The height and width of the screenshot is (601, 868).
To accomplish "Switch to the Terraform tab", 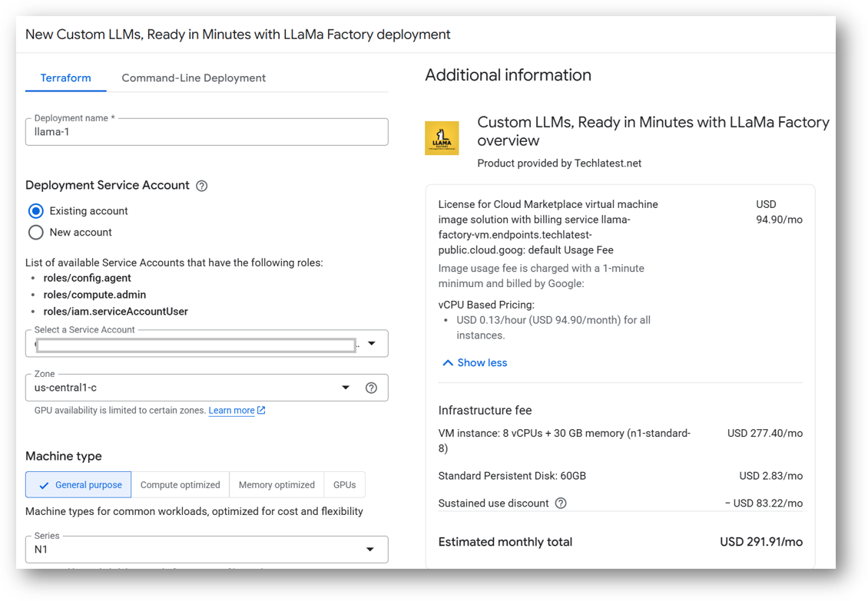I will tap(66, 78).
